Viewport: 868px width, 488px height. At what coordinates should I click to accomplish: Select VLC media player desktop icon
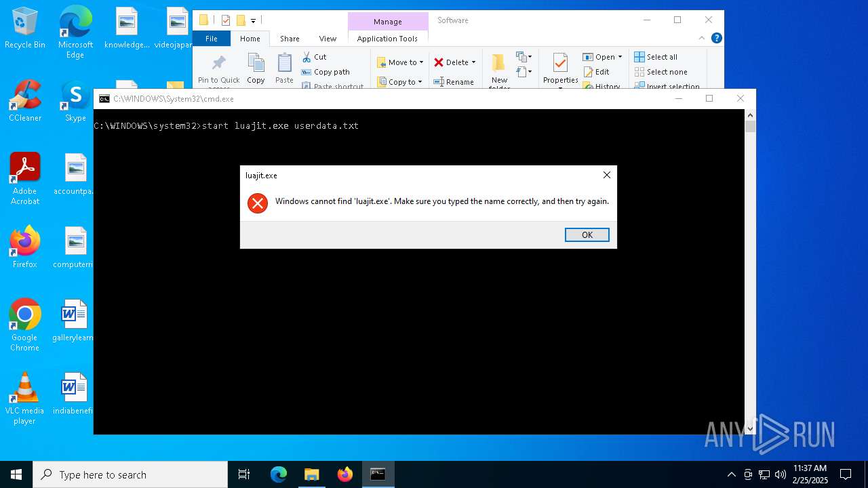click(25, 398)
